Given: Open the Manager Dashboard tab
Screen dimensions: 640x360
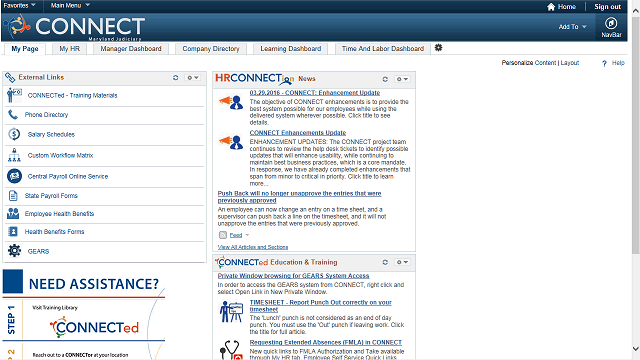Looking at the screenshot, I should (x=131, y=49).
